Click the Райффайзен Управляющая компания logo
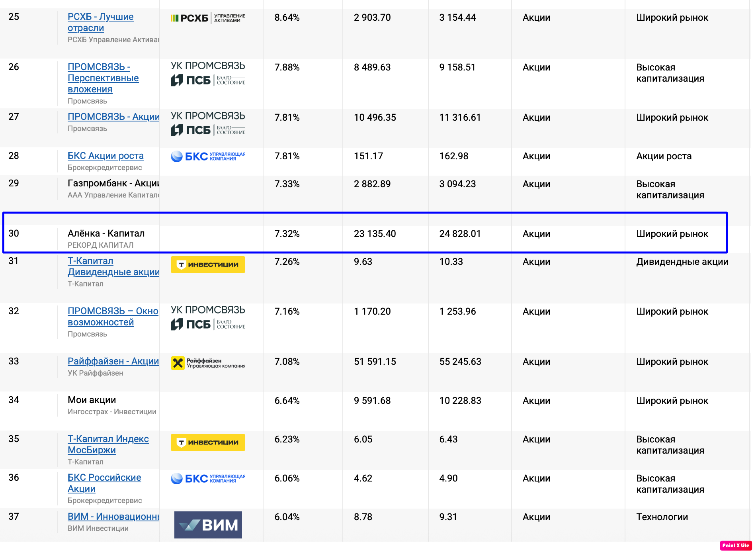Image resolution: width=756 pixels, height=554 pixels. 208,363
